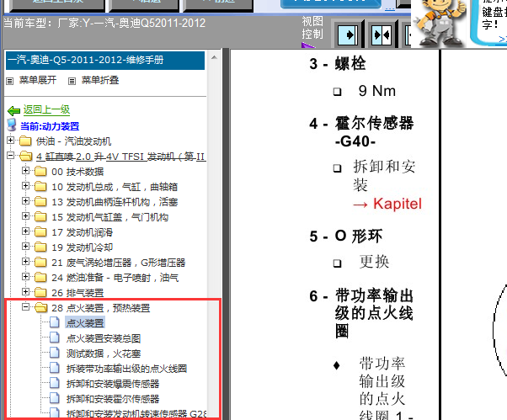Image resolution: width=507 pixels, height=420 pixels.
Task: Click the 当前车型 vehicle model text
Action: coord(104,24)
